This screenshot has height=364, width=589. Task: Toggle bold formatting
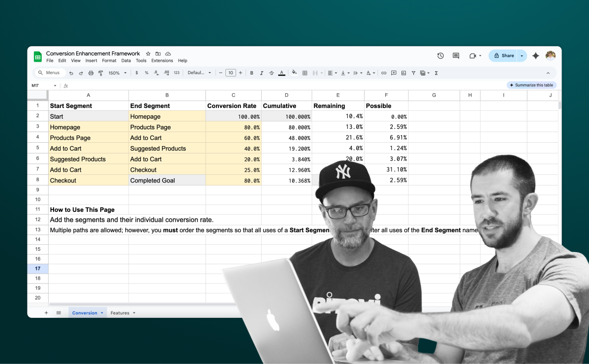tap(251, 73)
